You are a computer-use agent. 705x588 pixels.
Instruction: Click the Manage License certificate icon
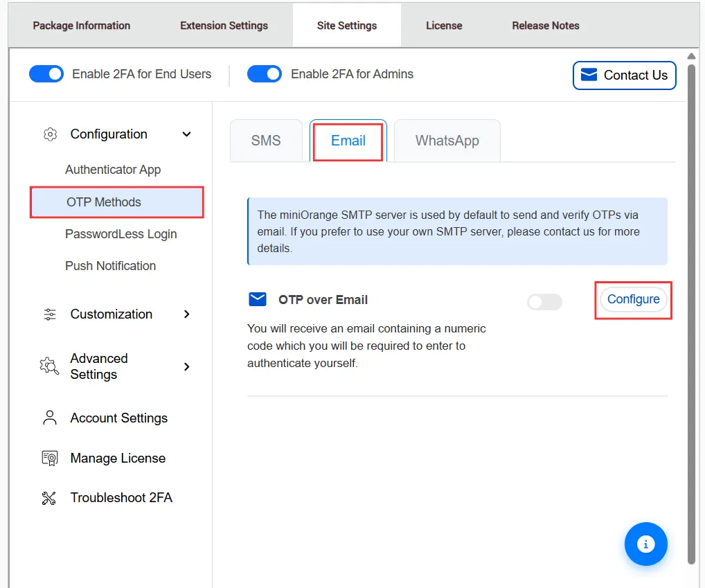click(48, 458)
